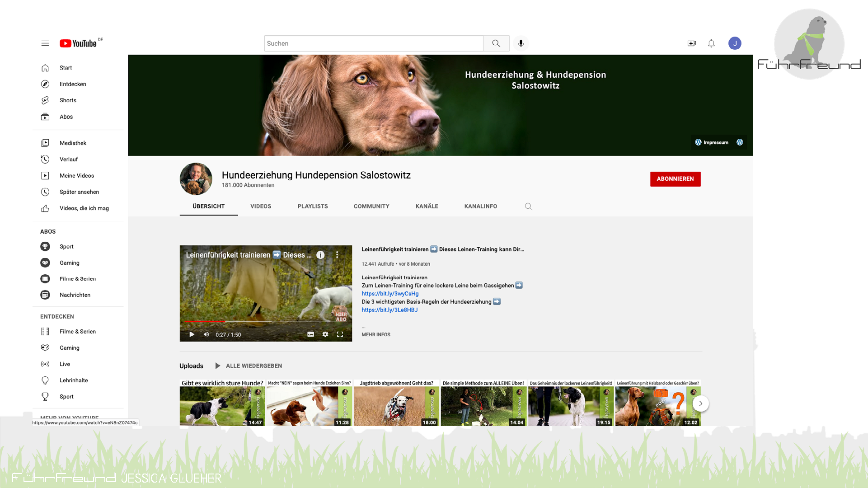Image resolution: width=868 pixels, height=488 pixels.
Task: Switch to VIDEOS tab
Action: (261, 206)
